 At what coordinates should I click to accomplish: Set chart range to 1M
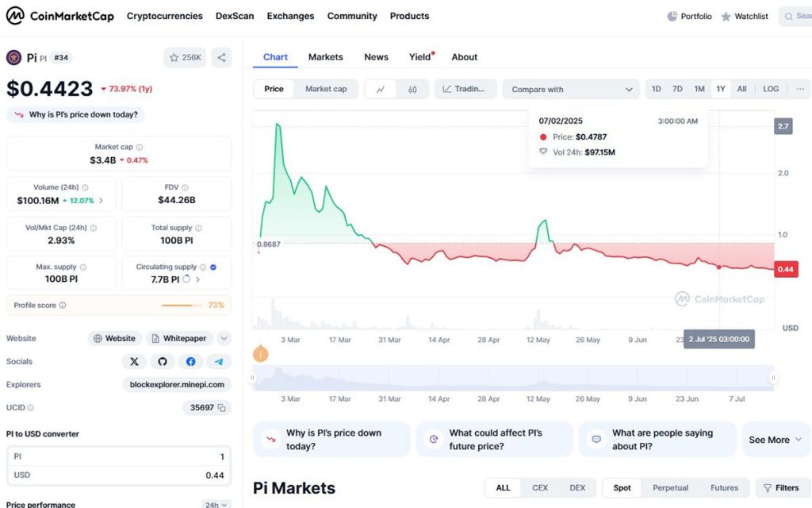click(699, 89)
